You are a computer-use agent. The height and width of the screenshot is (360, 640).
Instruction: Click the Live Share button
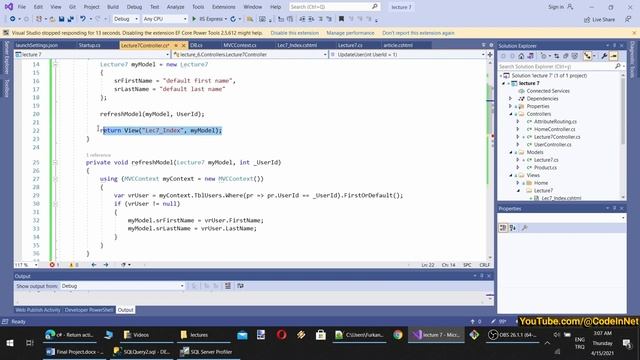pos(599,19)
